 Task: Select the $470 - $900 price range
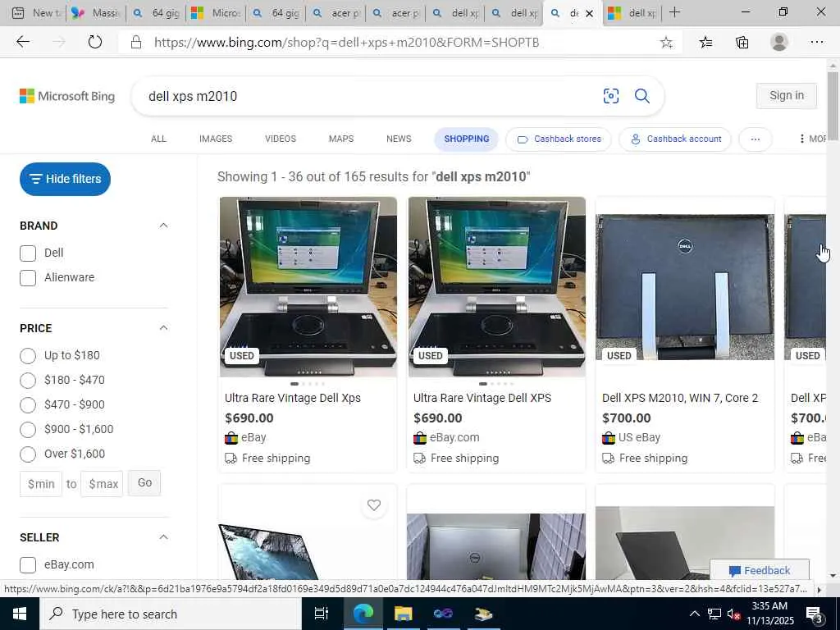coord(28,405)
